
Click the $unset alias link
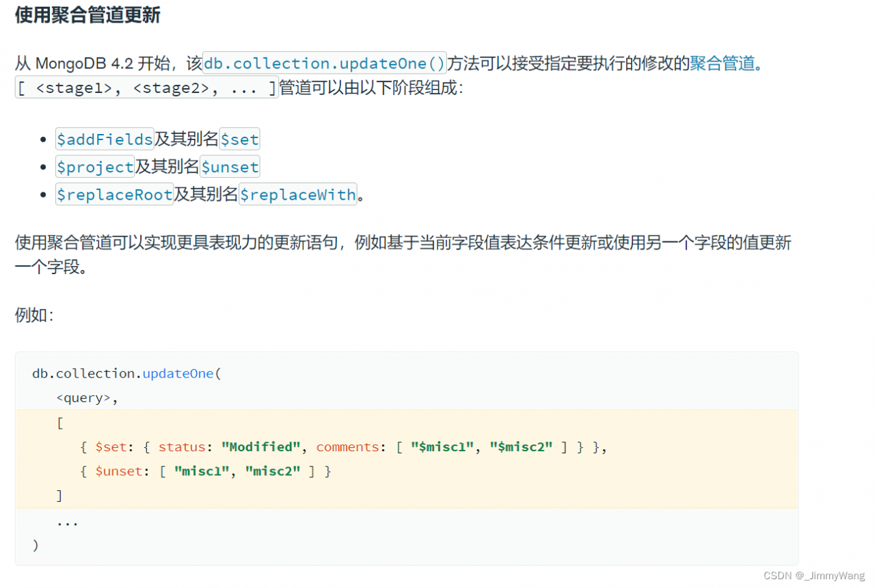[x=230, y=167]
